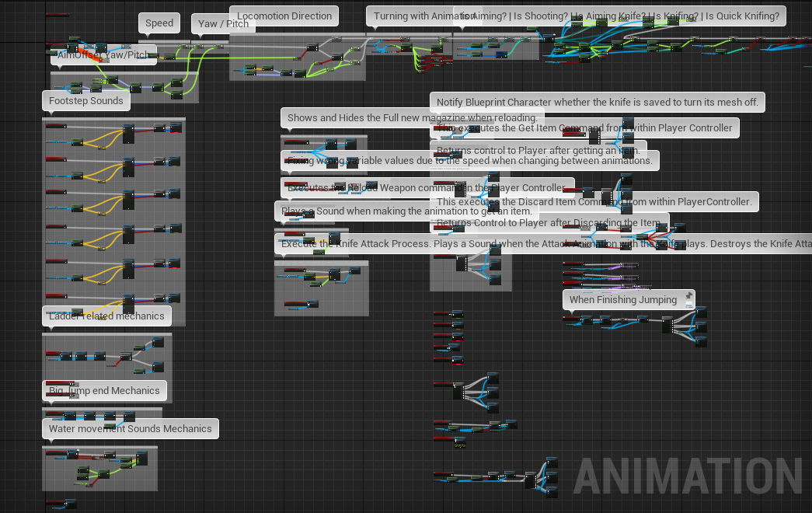Select the Locomotion Direction comment bubble
This screenshot has width=812, height=513.
click(284, 16)
